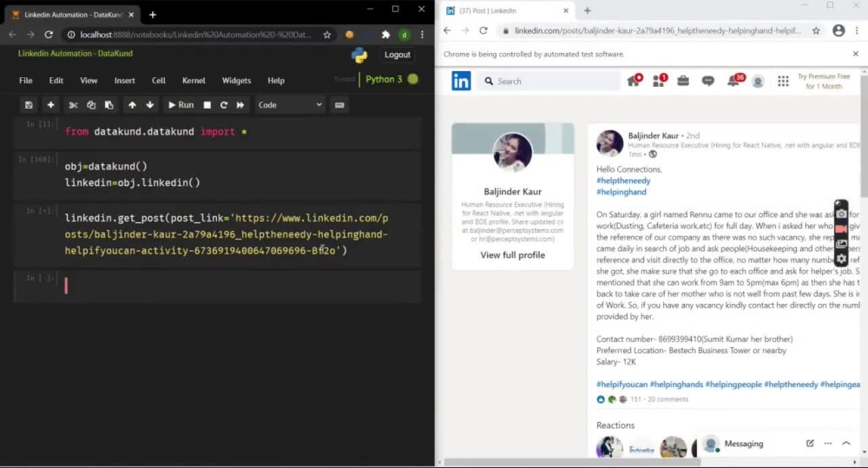
Task: Open LinkedIn My Network icon
Action: [x=660, y=80]
